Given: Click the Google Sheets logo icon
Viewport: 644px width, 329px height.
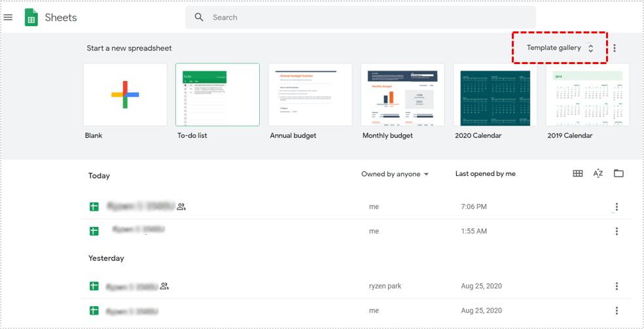Looking at the screenshot, I should pyautogui.click(x=31, y=18).
